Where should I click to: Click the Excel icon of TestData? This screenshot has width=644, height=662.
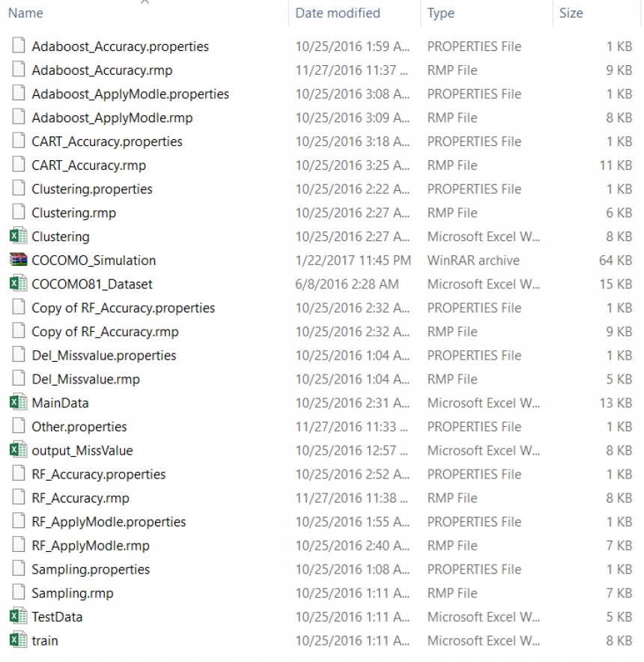[x=18, y=616]
